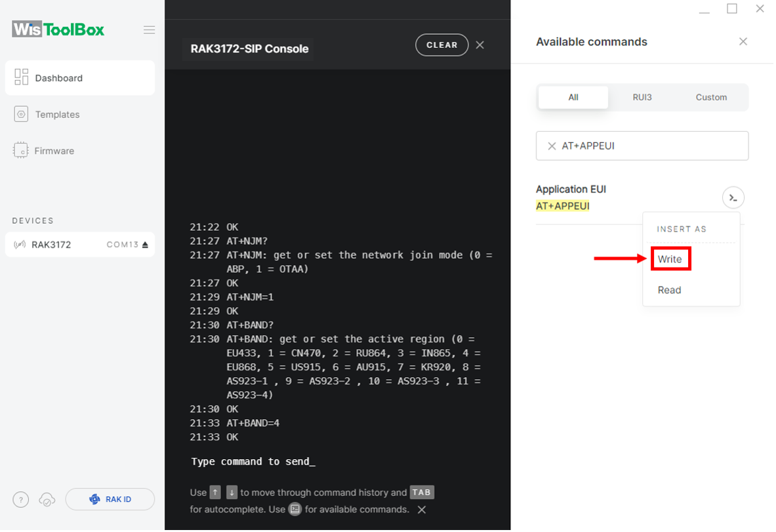
Task: Close the Available commands panel
Action: [743, 41]
